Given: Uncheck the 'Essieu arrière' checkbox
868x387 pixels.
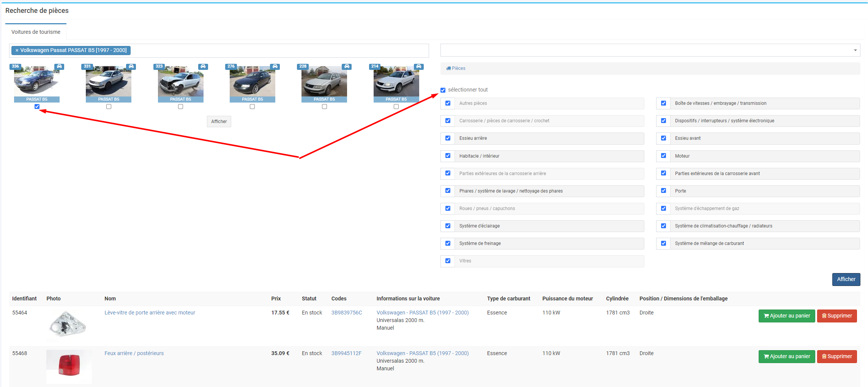Looking at the screenshot, I should click(448, 138).
